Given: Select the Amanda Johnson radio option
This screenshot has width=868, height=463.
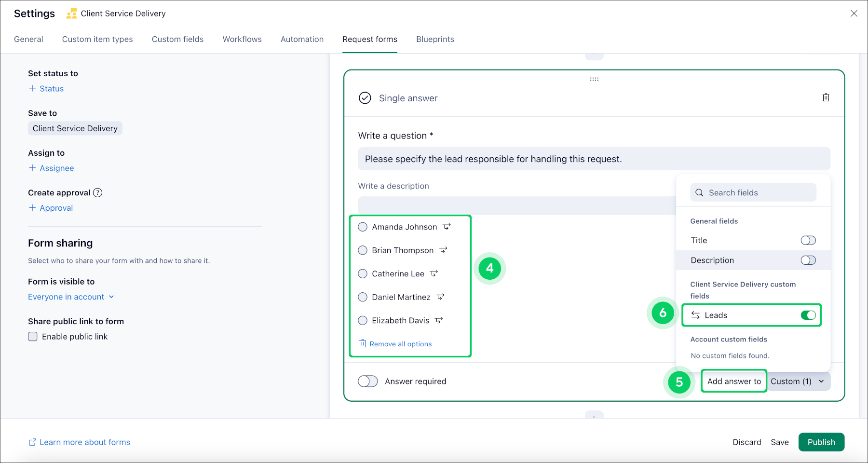Looking at the screenshot, I should tap(363, 227).
